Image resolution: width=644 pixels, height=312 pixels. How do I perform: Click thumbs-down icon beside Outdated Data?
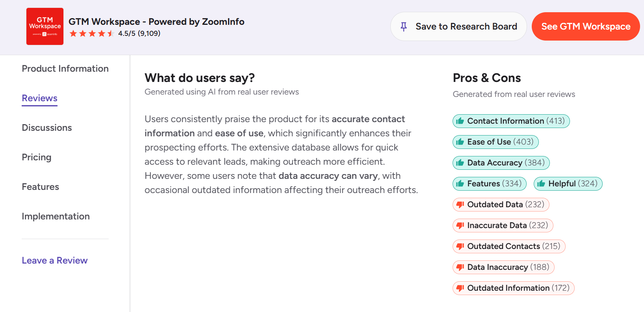pyautogui.click(x=460, y=204)
